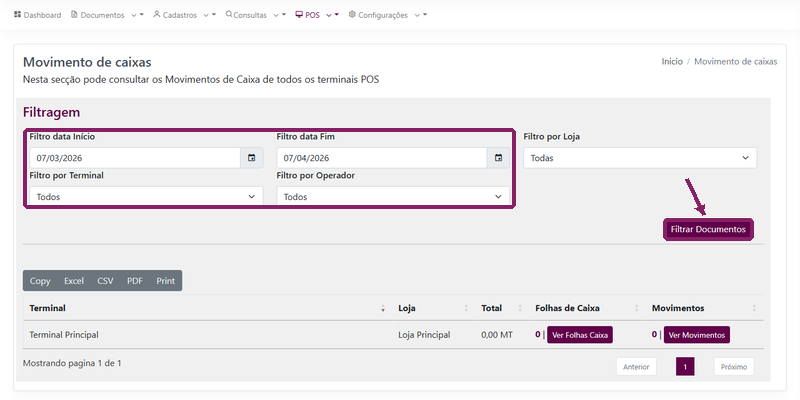Click the Terminal Principal table cell
This screenshot has height=400, width=800.
(207, 335)
